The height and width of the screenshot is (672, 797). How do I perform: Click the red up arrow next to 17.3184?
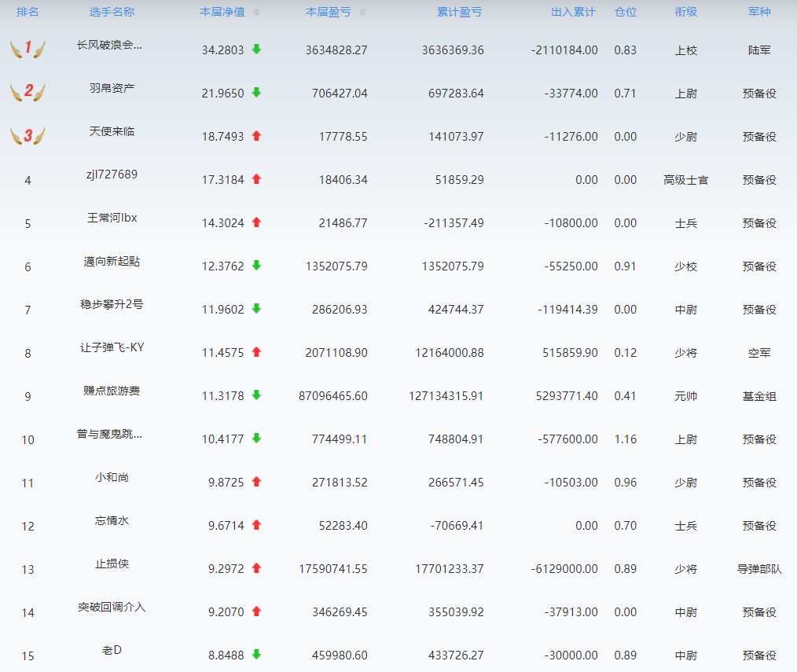(x=257, y=179)
